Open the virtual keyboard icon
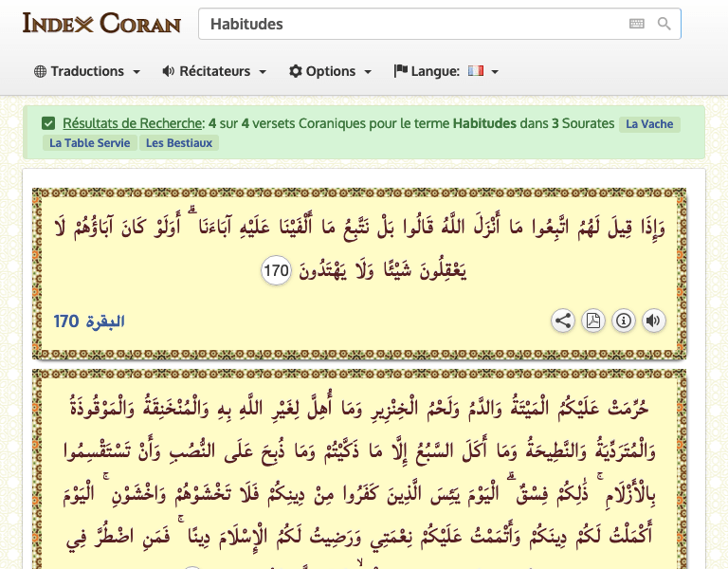The image size is (728, 569). [x=636, y=24]
